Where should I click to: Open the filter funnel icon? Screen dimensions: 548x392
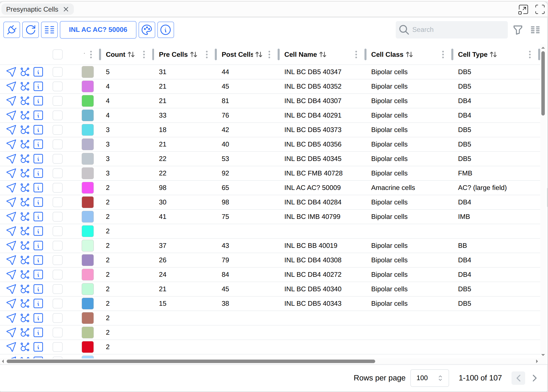[518, 30]
